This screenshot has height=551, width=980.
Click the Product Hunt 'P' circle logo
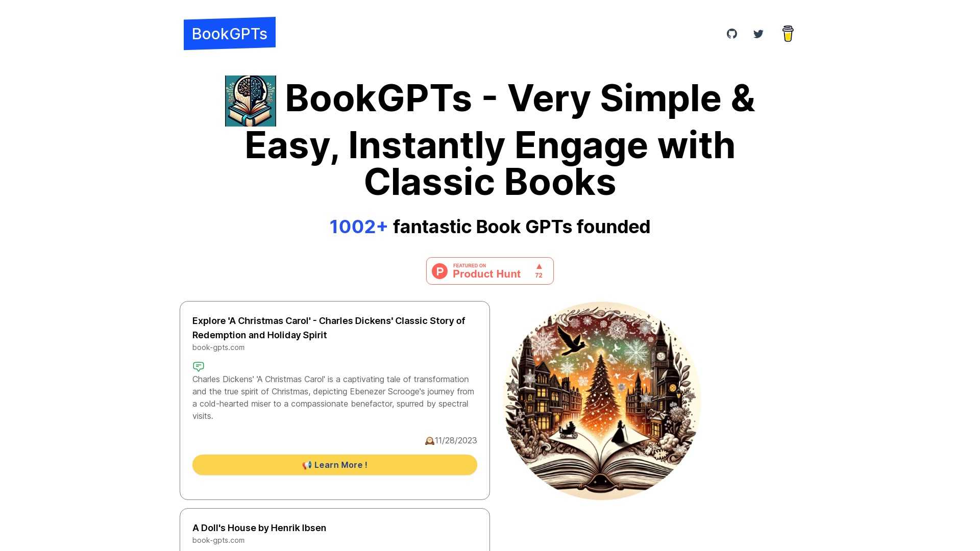point(439,271)
